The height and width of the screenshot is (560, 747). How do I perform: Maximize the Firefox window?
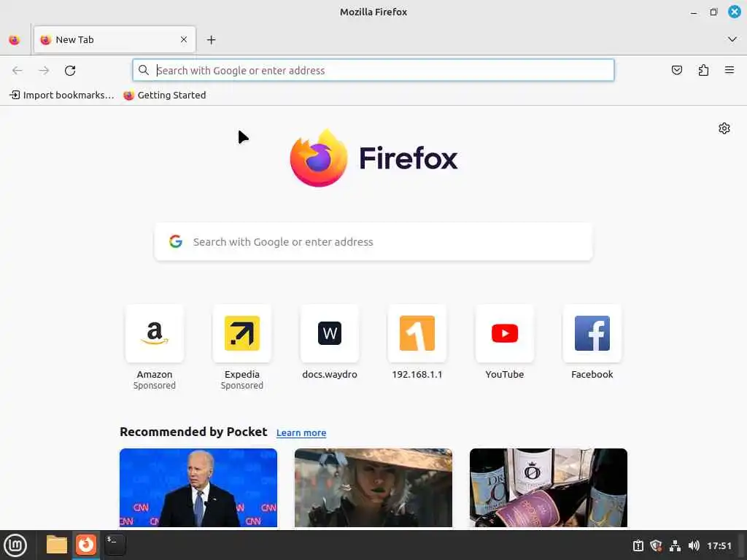(x=713, y=12)
